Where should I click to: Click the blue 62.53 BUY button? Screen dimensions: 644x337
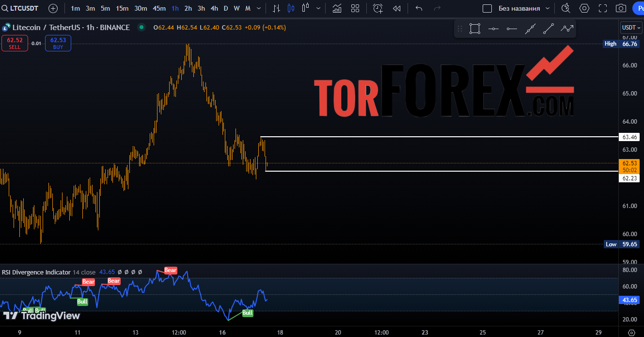(58, 43)
